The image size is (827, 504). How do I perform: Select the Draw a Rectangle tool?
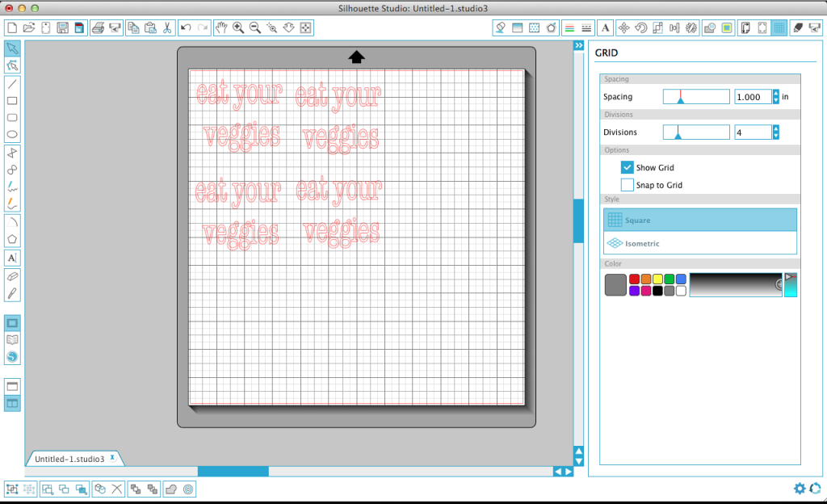(x=12, y=101)
